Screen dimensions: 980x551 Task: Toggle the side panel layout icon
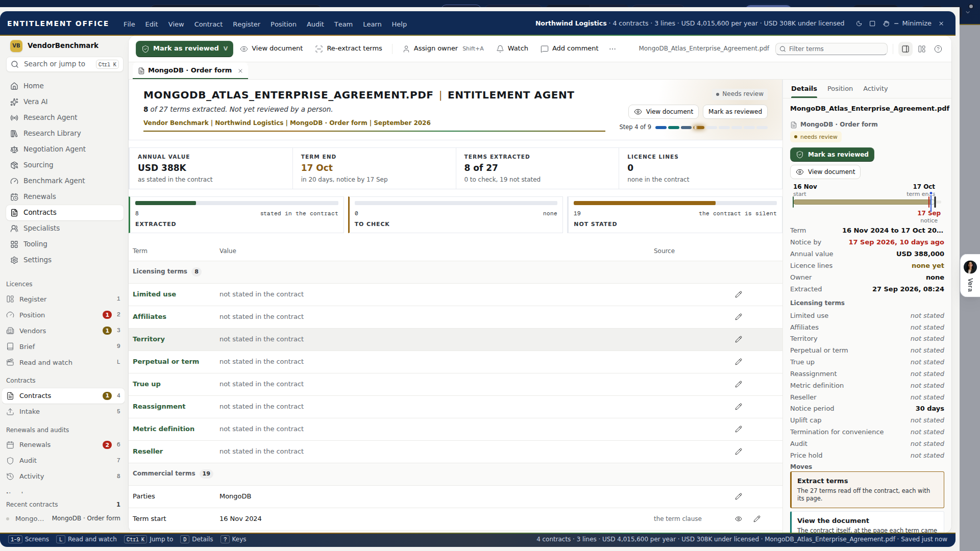905,49
